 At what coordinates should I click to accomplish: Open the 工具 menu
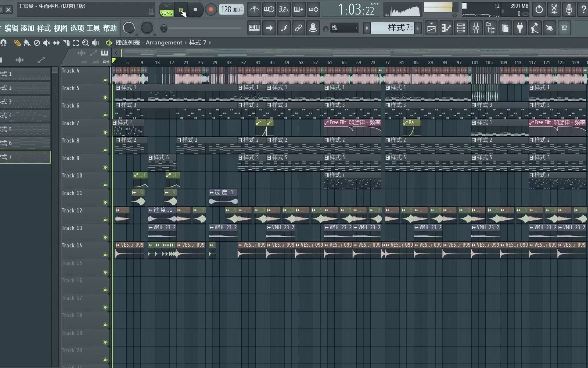[93, 28]
